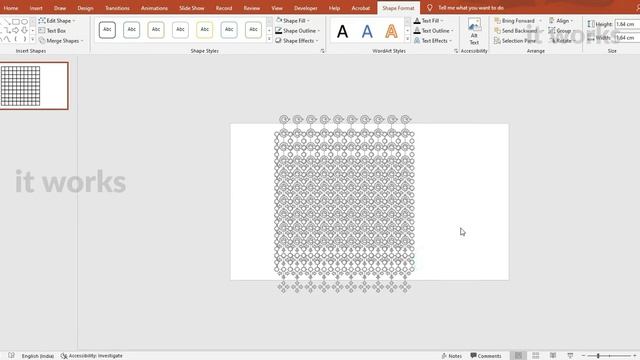Image resolution: width=640 pixels, height=360 pixels.
Task: Open Shape Fill options
Action: (x=293, y=20)
